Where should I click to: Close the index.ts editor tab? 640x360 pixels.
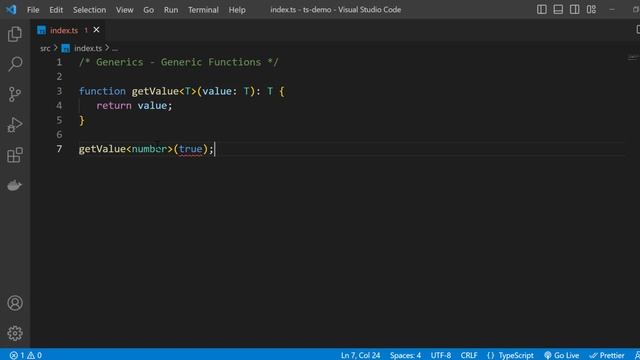click(96, 30)
